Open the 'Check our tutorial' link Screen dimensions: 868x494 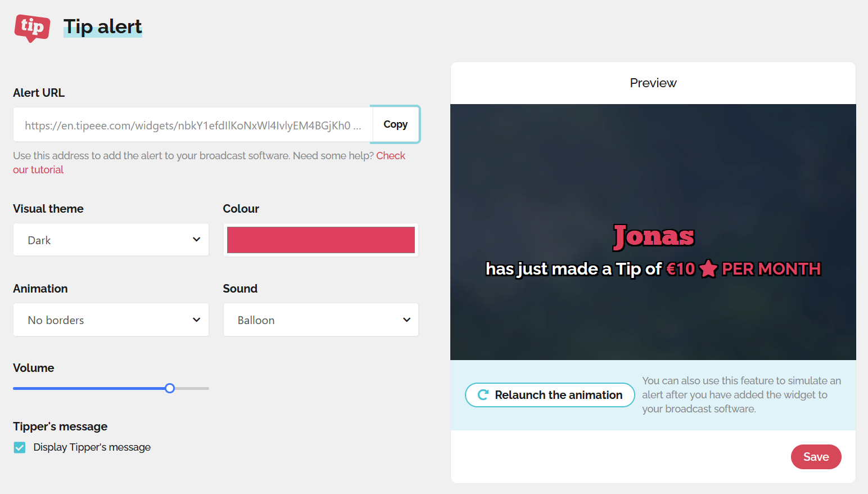point(390,156)
